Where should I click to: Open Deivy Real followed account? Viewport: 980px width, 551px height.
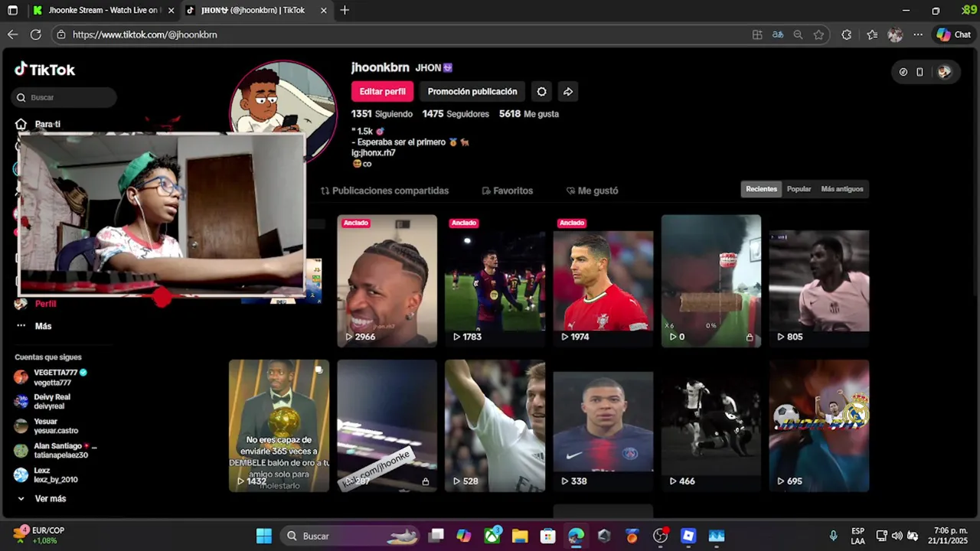(42, 402)
